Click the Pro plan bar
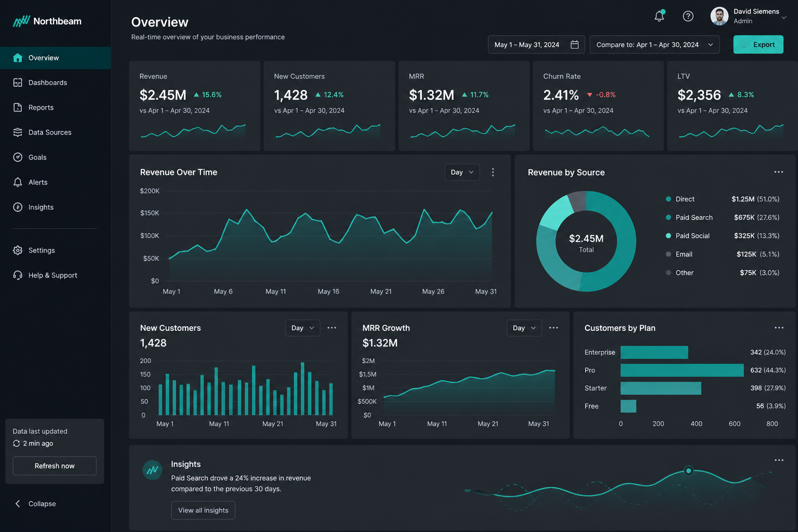Viewport: 798px width, 532px height. pyautogui.click(x=682, y=370)
